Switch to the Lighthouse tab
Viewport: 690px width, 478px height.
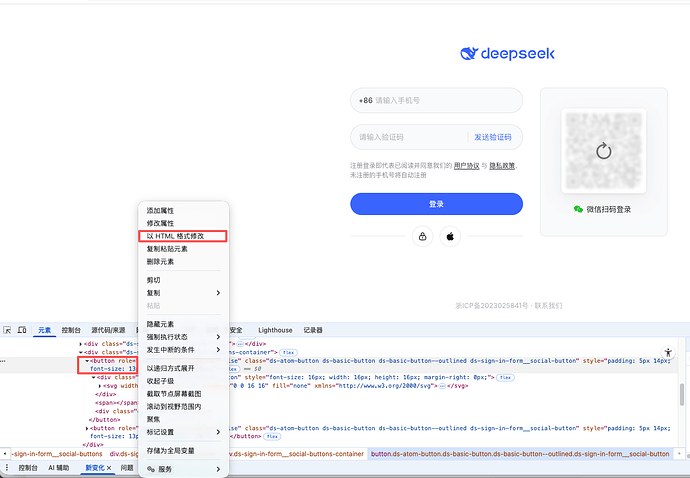[275, 330]
